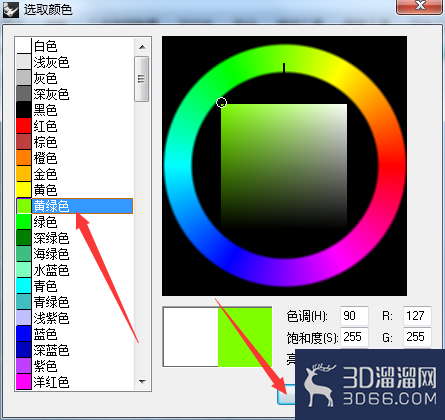
Task: Select 灰色 in the color list
Action: pyautogui.click(x=75, y=78)
